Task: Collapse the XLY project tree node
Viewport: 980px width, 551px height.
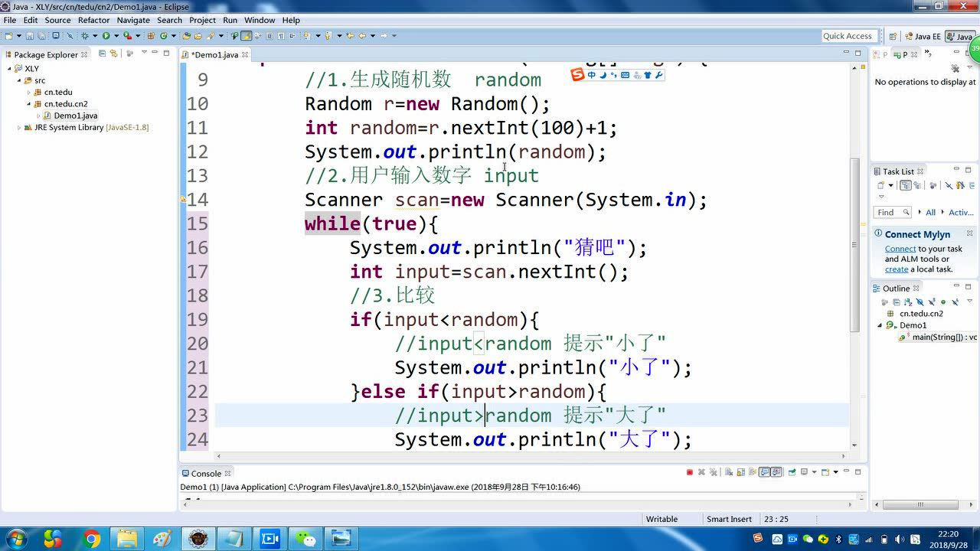Action: tap(9, 68)
